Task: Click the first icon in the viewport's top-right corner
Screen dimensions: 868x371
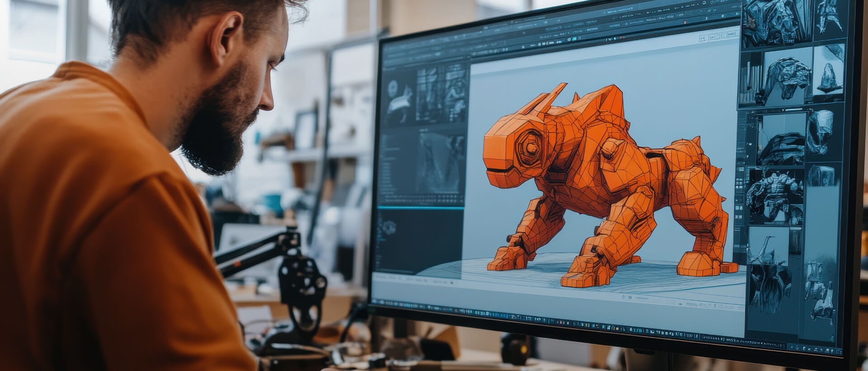Action: point(703,39)
